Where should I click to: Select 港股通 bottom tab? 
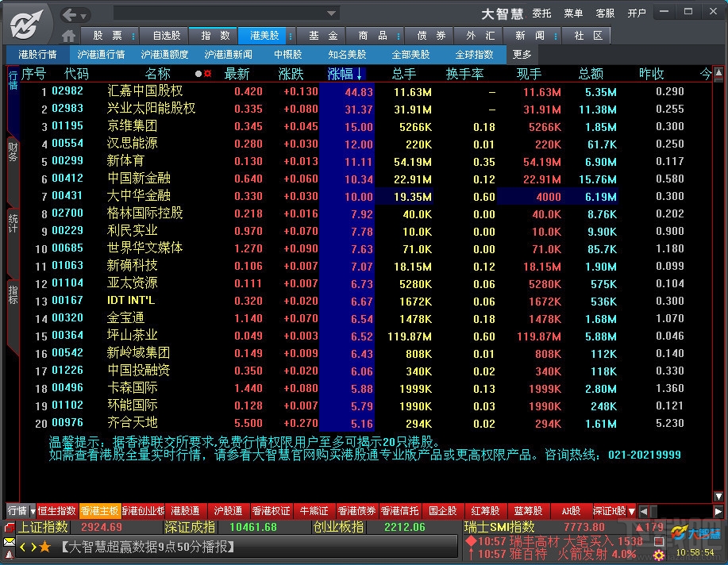click(x=185, y=511)
